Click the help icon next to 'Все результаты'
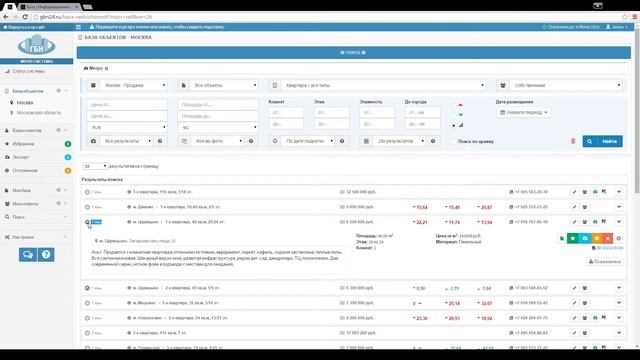 tap(160, 141)
